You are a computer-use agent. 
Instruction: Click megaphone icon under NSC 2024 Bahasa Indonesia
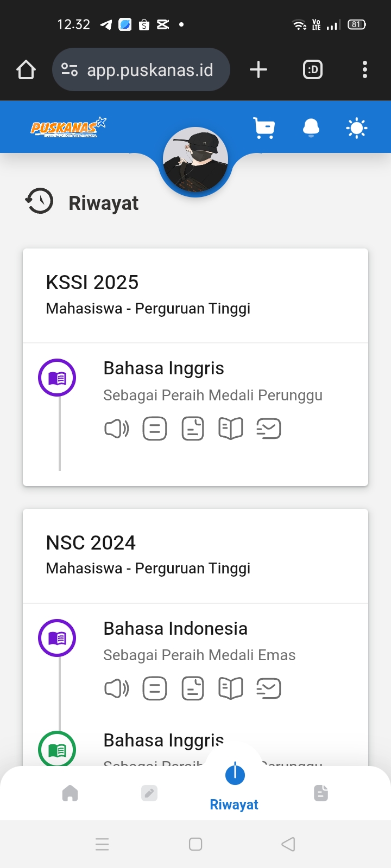(116, 688)
